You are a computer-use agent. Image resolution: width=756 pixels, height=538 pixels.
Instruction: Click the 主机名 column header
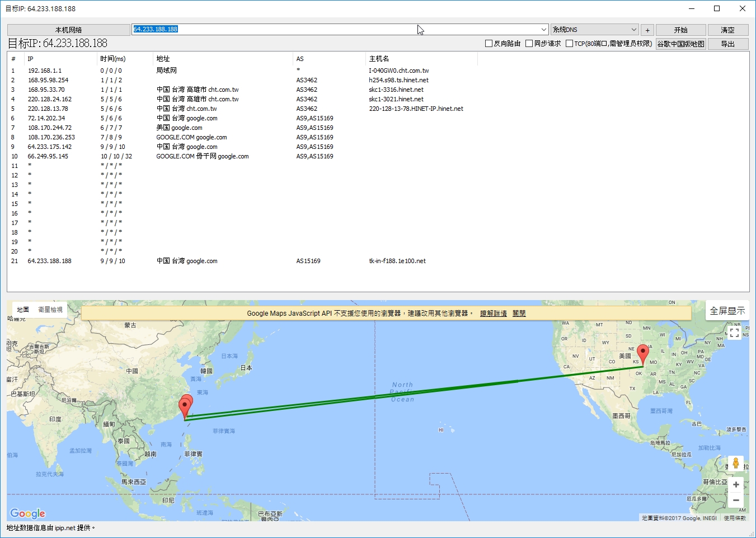point(421,59)
